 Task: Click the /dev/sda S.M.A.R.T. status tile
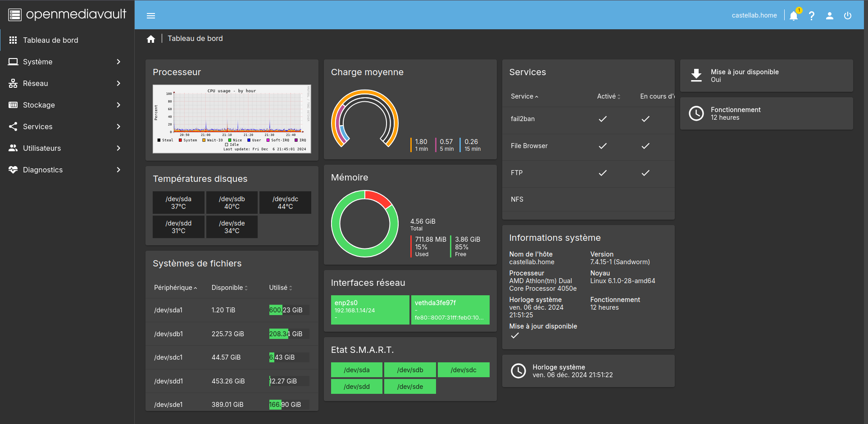(x=357, y=370)
